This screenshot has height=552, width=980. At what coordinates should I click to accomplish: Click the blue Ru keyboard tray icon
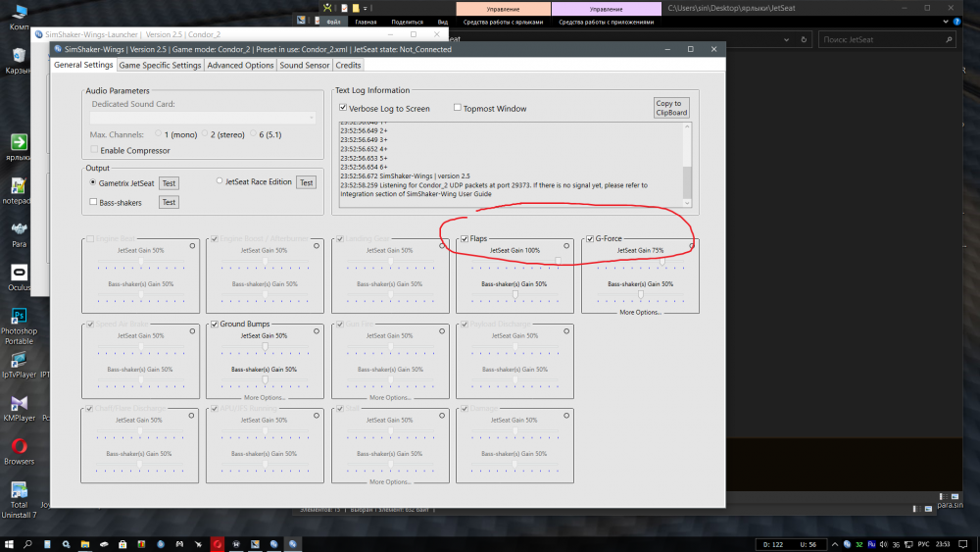pos(871,544)
